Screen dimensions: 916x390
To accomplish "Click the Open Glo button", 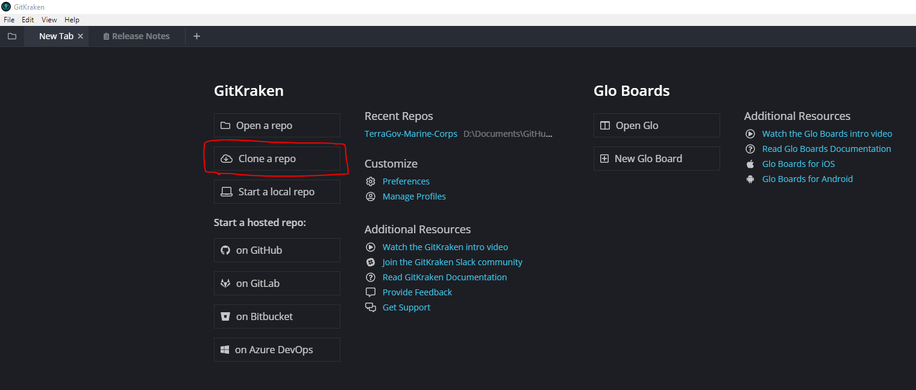I will click(657, 126).
